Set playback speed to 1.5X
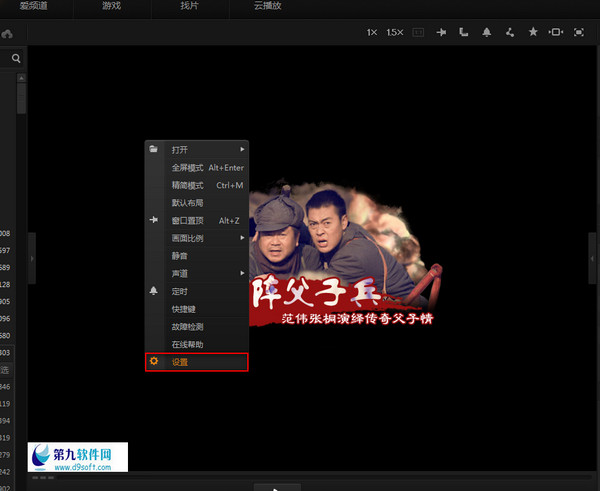Image resolution: width=600 pixels, height=491 pixels. pyautogui.click(x=395, y=33)
